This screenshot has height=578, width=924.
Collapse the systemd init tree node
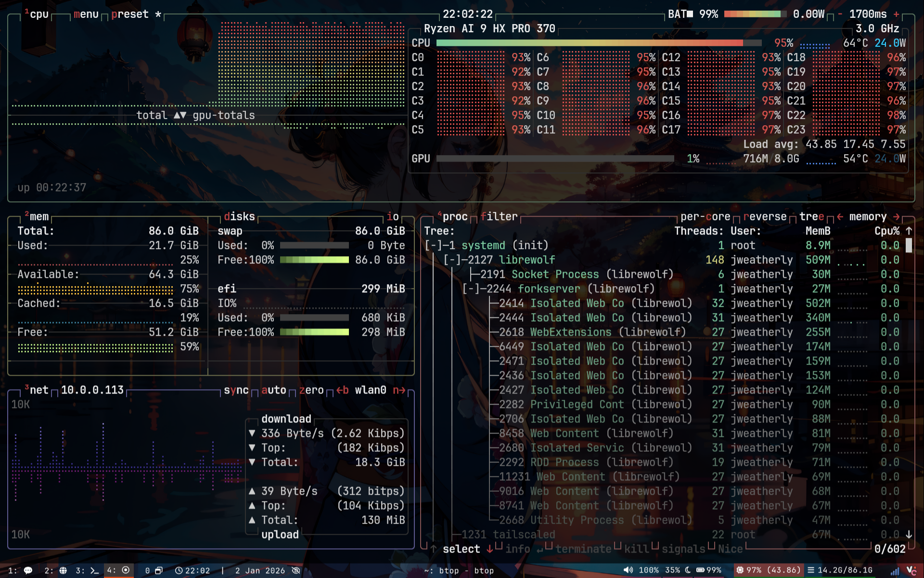pos(433,246)
